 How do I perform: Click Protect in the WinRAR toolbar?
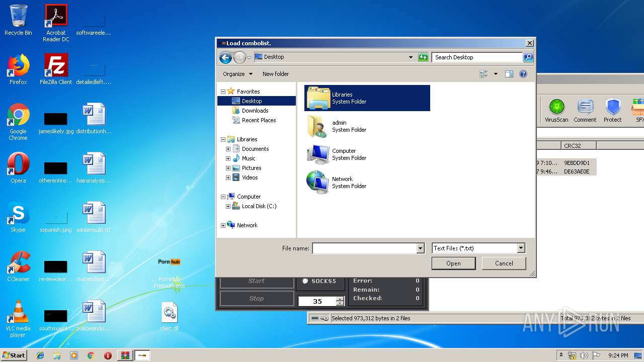coord(613,111)
